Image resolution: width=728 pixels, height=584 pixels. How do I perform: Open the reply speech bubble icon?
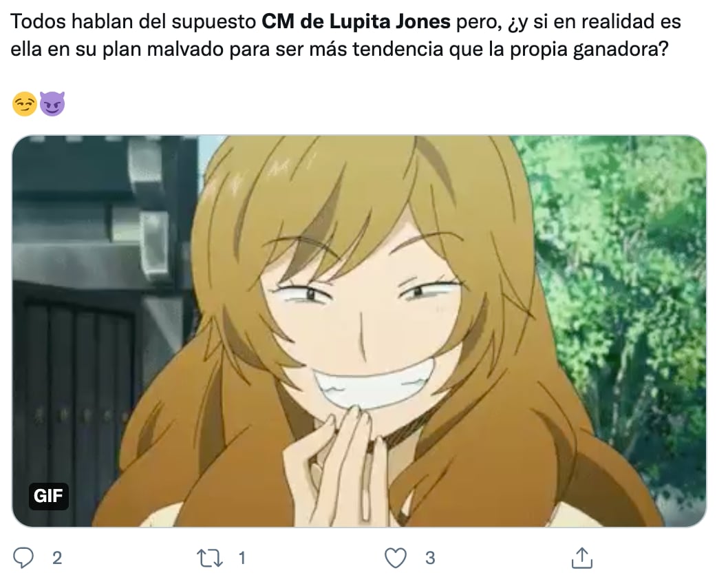pos(23,558)
